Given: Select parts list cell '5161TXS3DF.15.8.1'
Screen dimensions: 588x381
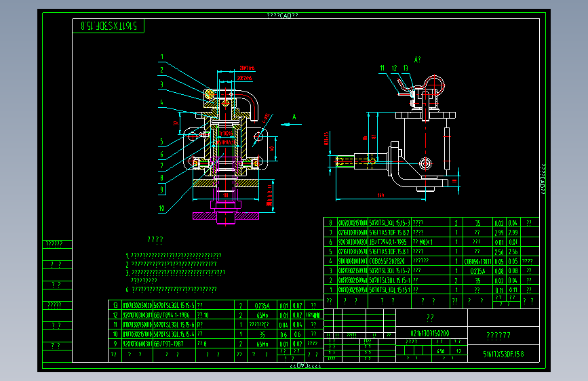Looking at the screenshot, I should tap(389, 252).
